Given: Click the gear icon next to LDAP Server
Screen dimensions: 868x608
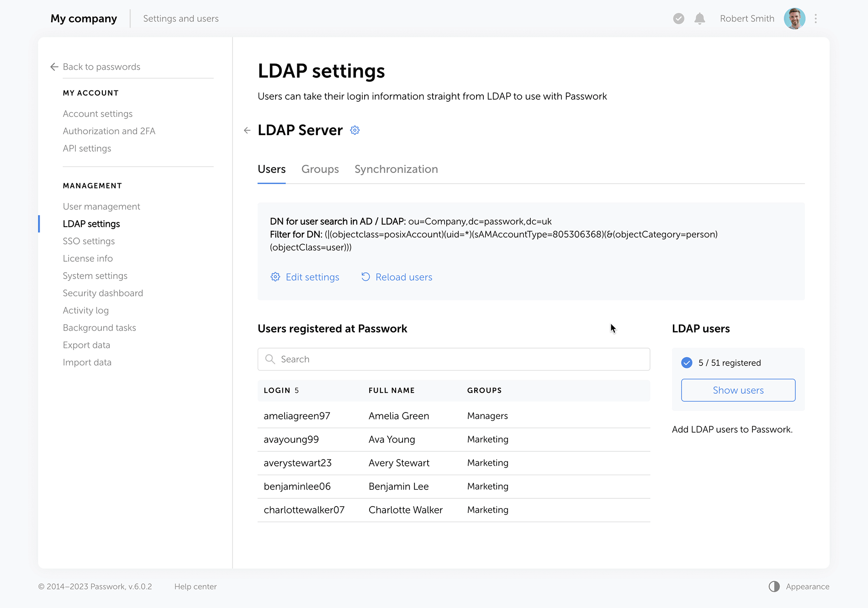Looking at the screenshot, I should pos(355,130).
